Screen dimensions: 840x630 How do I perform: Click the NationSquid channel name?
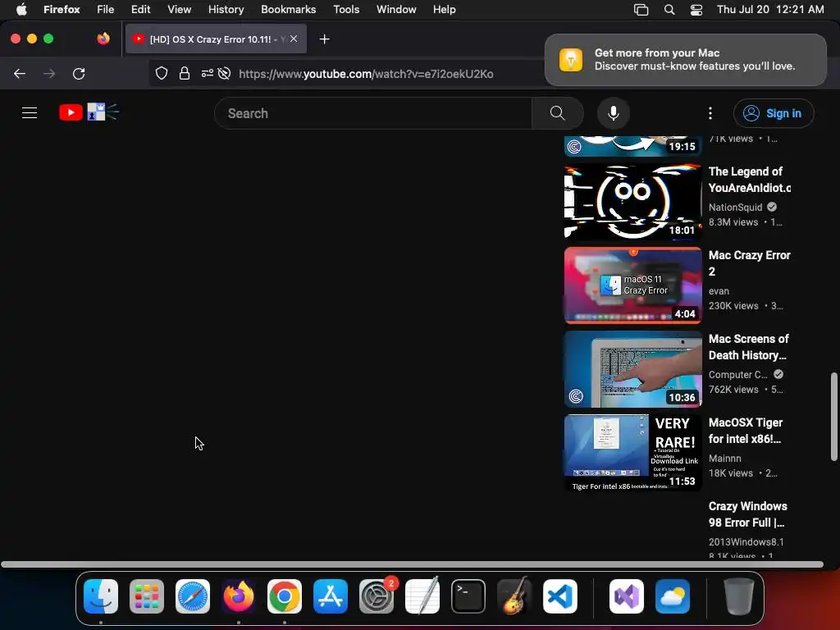click(x=735, y=208)
